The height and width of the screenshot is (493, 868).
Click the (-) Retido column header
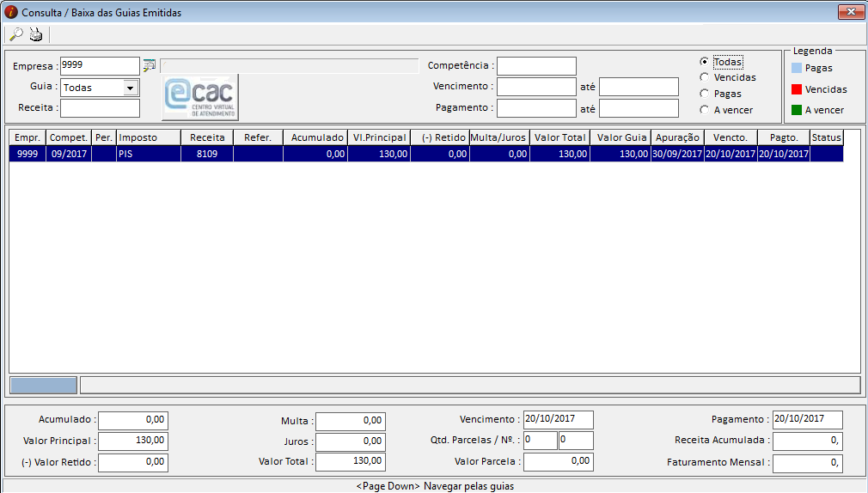tap(440, 137)
